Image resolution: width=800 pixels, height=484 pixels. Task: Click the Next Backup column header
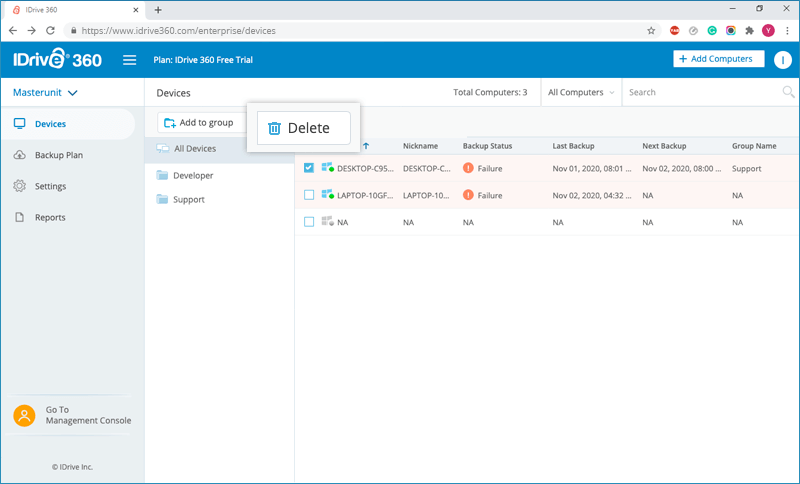[664, 146]
